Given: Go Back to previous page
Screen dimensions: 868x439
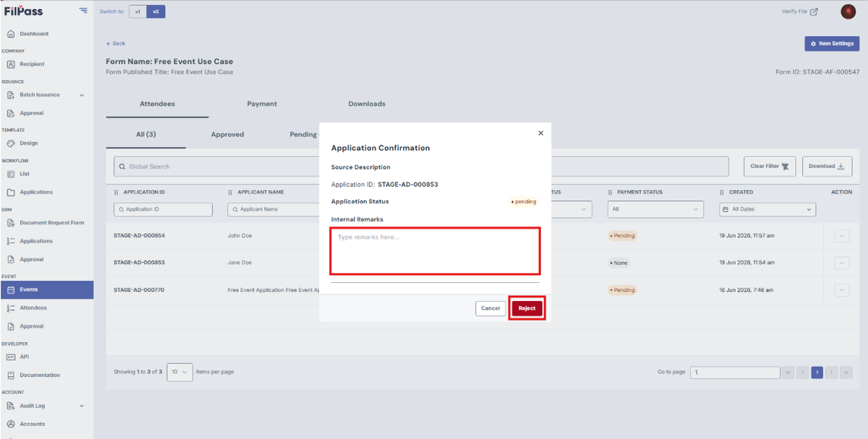Looking at the screenshot, I should coord(116,43).
